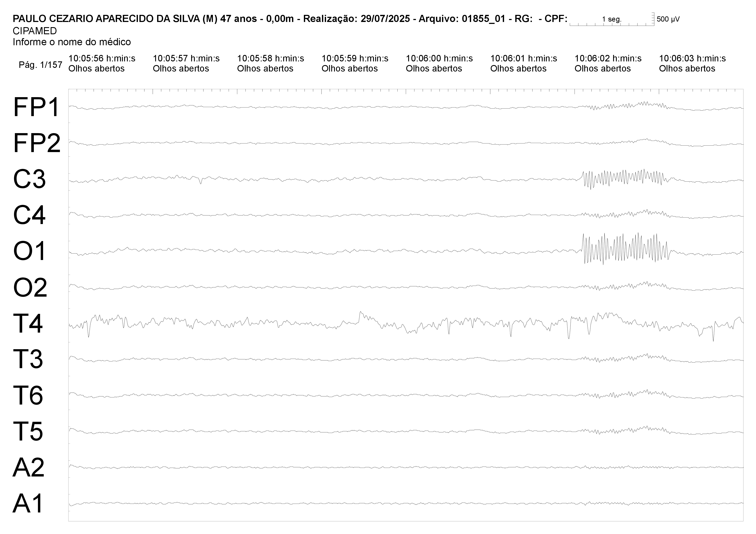Click the 10:05:56 timestamp

(102, 59)
